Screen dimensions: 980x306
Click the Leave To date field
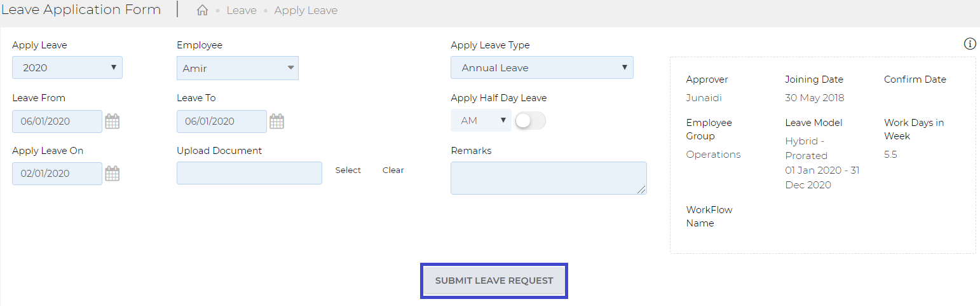coord(222,122)
